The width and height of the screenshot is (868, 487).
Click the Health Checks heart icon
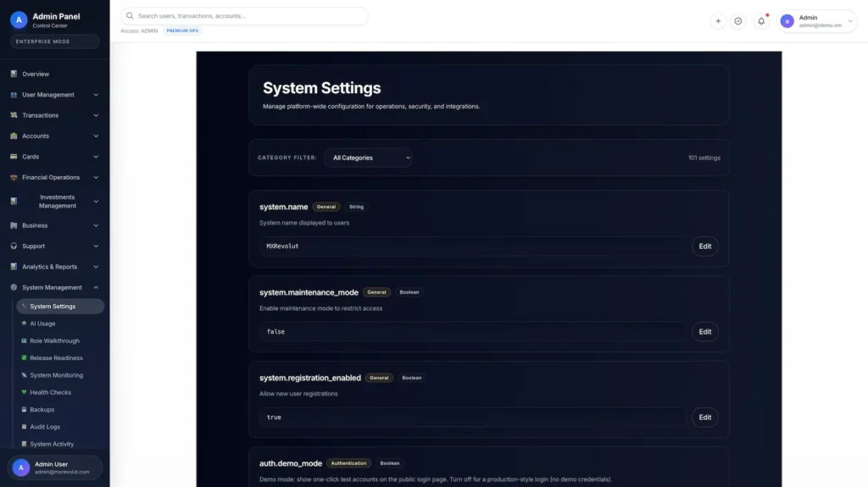tap(24, 392)
